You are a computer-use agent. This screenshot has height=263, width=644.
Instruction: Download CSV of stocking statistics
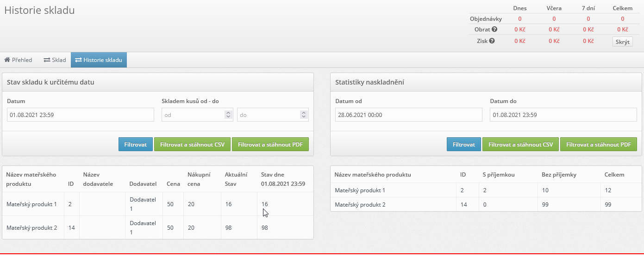(520, 144)
